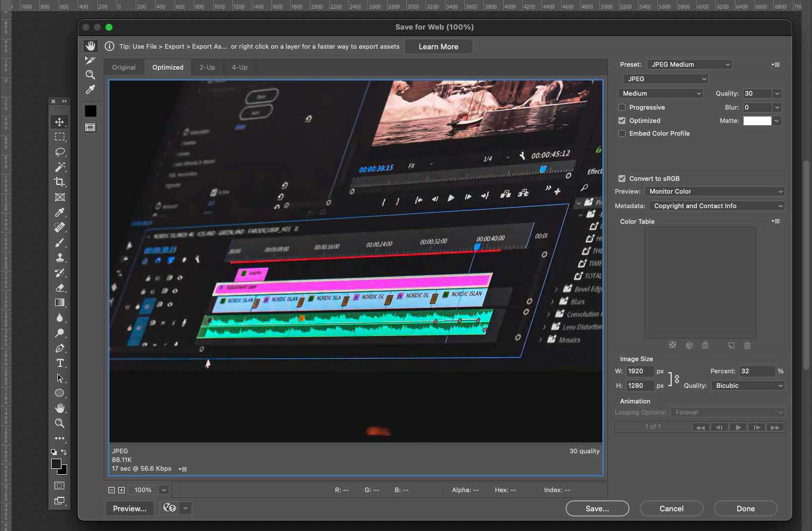Uncheck the Optimized checkbox
The image size is (812, 531).
pos(622,121)
